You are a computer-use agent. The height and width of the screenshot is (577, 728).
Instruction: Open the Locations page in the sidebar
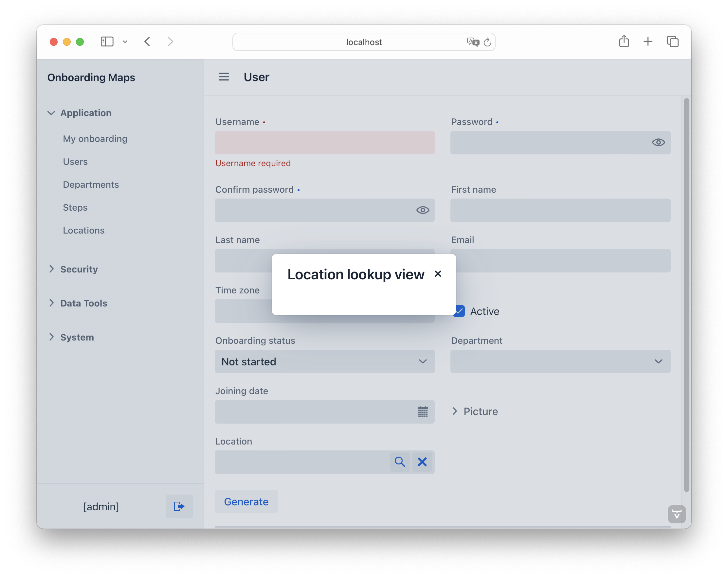tap(83, 230)
